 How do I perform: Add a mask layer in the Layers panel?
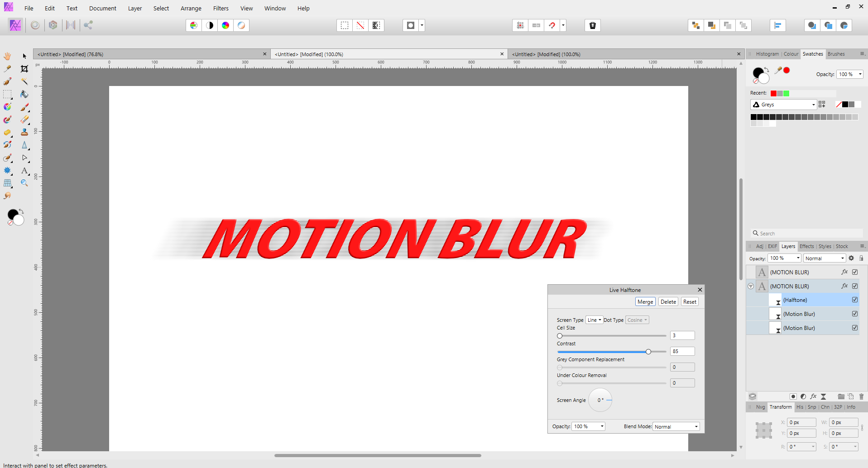click(x=793, y=396)
